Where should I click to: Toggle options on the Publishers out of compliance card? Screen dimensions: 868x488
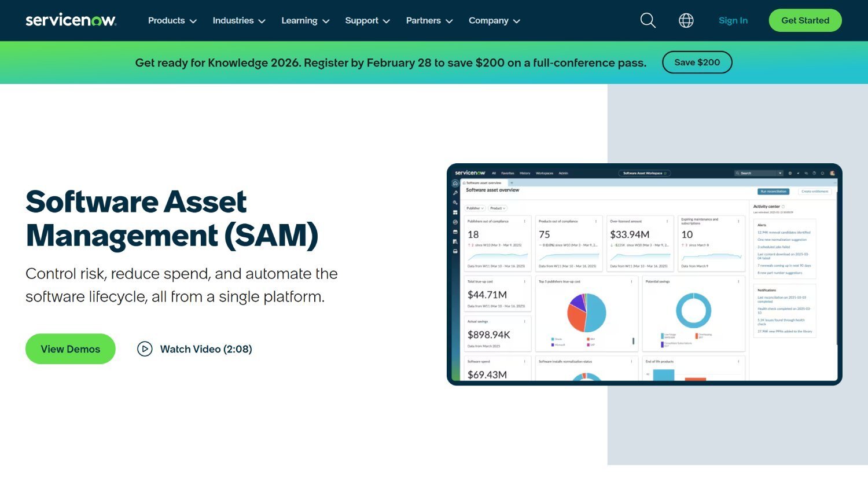click(525, 221)
